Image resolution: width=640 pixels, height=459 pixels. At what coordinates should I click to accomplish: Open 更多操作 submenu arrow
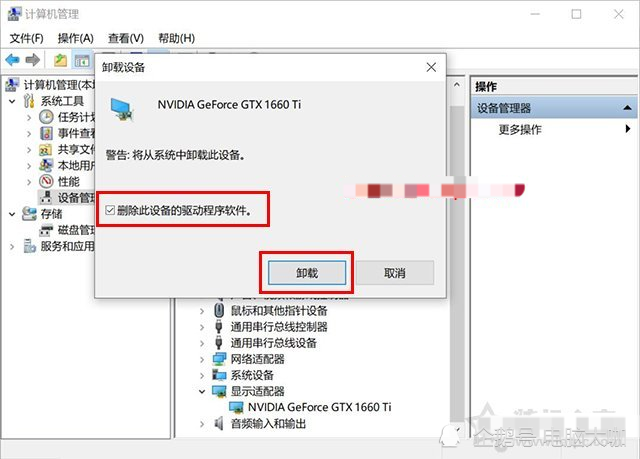(x=628, y=129)
